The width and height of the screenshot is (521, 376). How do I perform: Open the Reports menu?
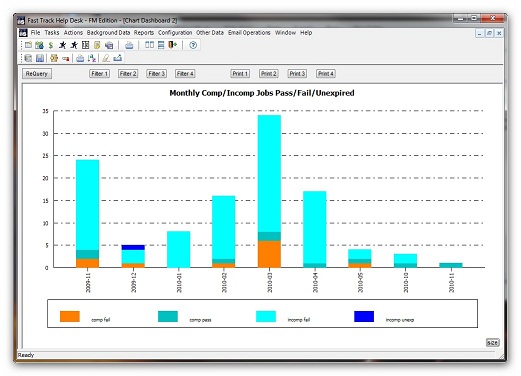coord(144,33)
